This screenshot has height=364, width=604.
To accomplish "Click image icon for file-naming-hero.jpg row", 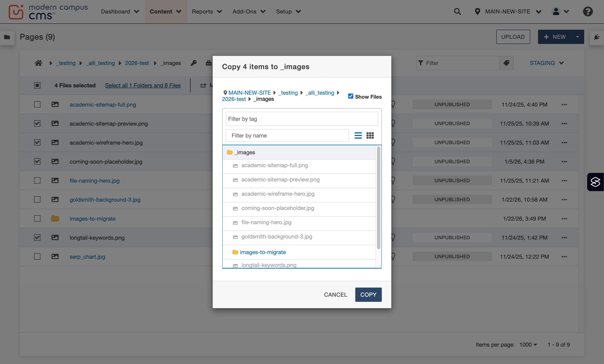I will coord(55,180).
